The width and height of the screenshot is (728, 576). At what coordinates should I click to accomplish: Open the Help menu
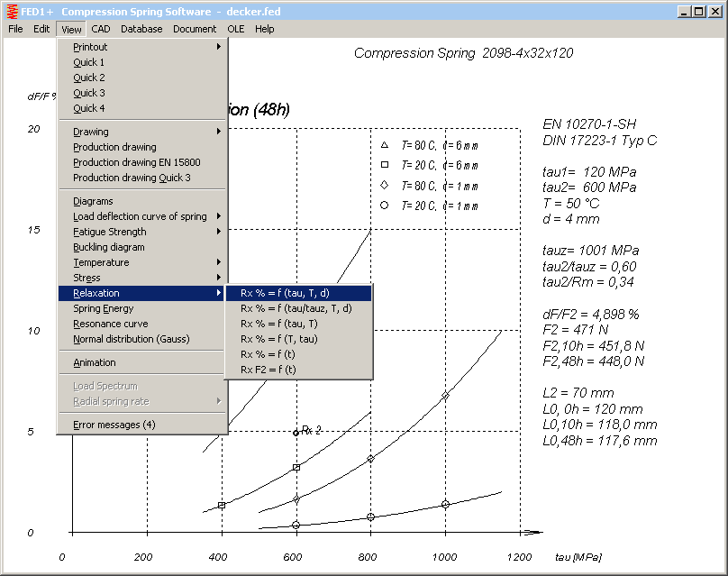coord(264,29)
